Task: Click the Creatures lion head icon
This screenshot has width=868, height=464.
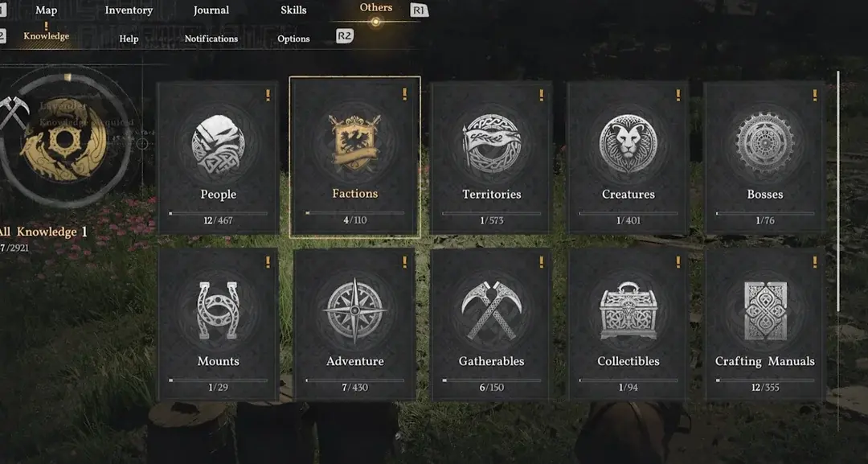Action: coord(628,144)
